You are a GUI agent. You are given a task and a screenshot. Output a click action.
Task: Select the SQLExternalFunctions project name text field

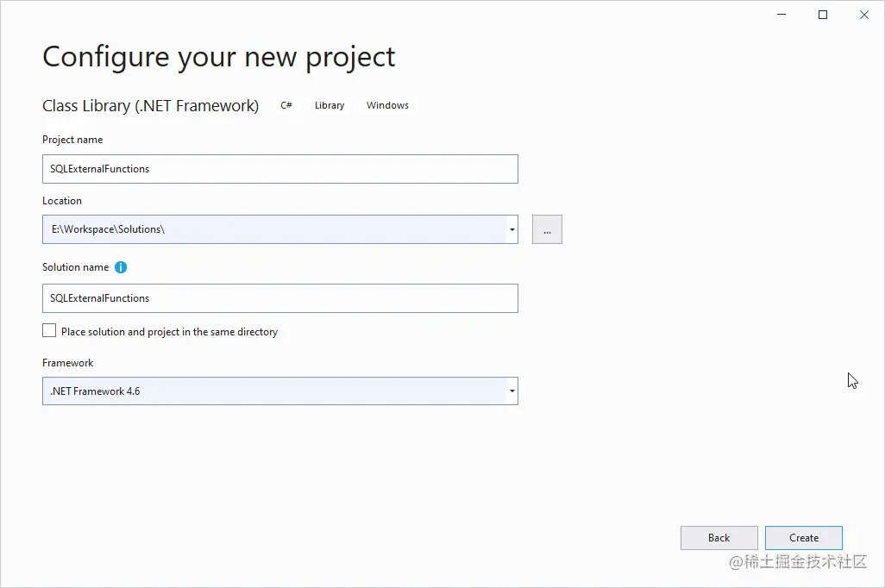click(280, 169)
